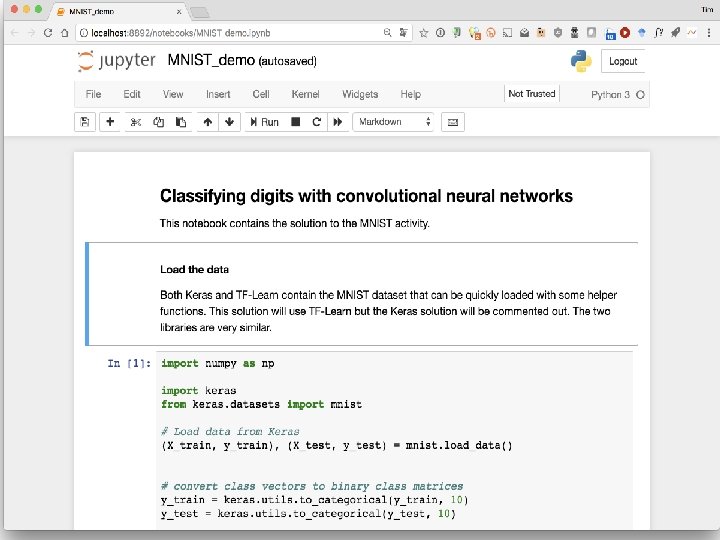The width and height of the screenshot is (720, 540).
Task: Click the Not Trusted notebook button
Action: [532, 94]
